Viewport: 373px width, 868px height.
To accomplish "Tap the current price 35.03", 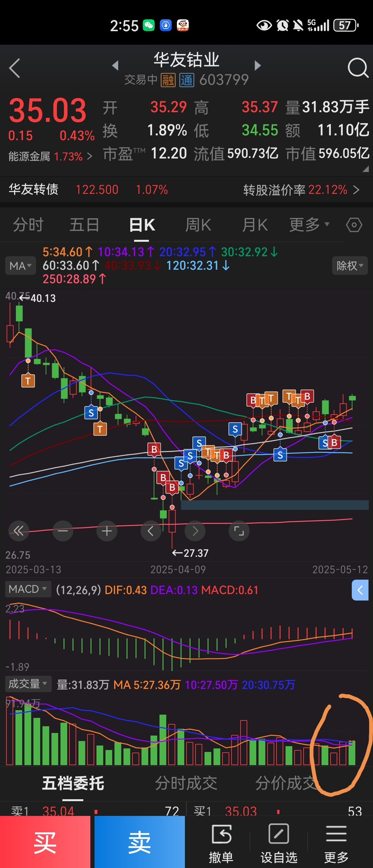I will click(x=48, y=111).
